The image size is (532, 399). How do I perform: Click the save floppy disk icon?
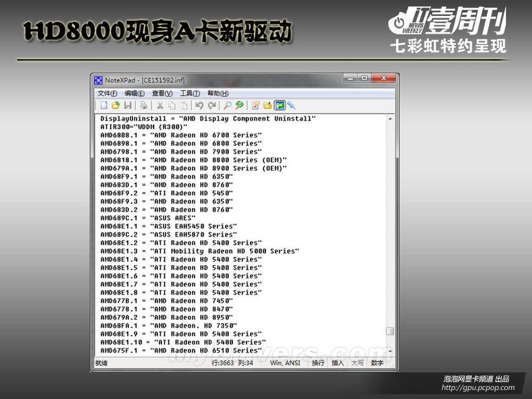tap(128, 105)
